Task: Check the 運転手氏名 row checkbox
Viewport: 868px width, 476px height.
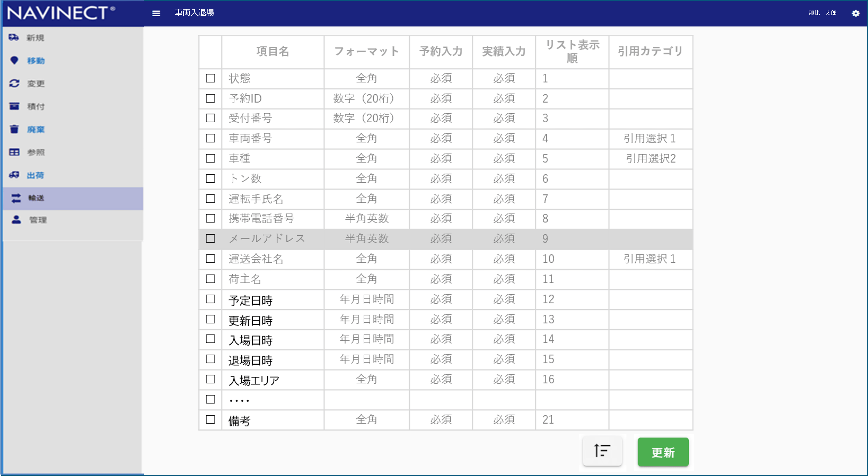Action: tap(210, 199)
